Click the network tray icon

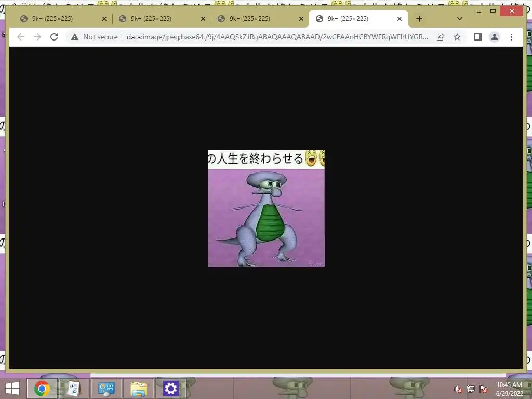coord(471,389)
